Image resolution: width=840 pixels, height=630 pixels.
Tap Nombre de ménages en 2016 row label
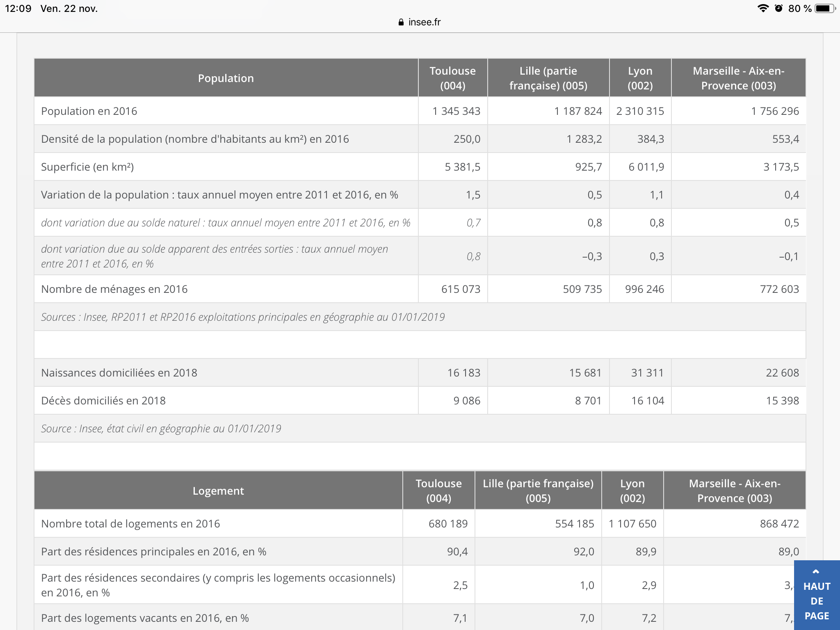pos(114,289)
